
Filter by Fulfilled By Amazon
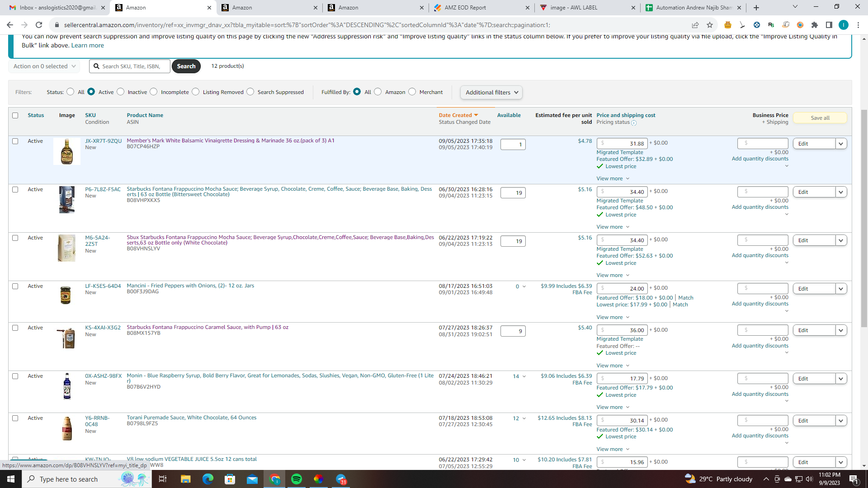click(378, 92)
